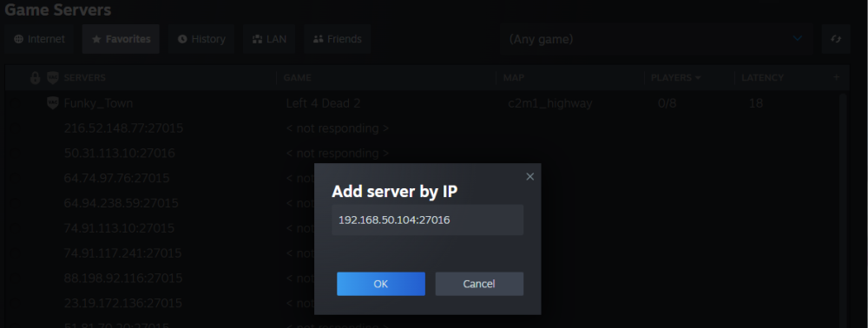Cancel the Add server by IP dialog

click(479, 284)
